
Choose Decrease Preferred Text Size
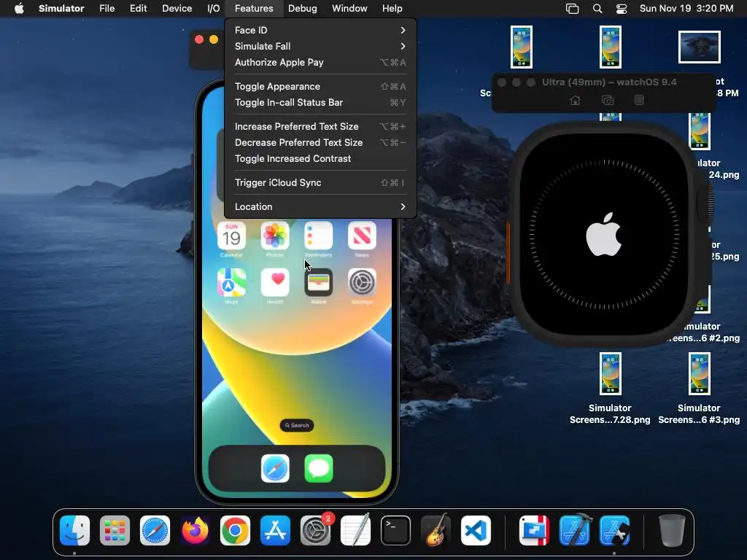pos(320,142)
